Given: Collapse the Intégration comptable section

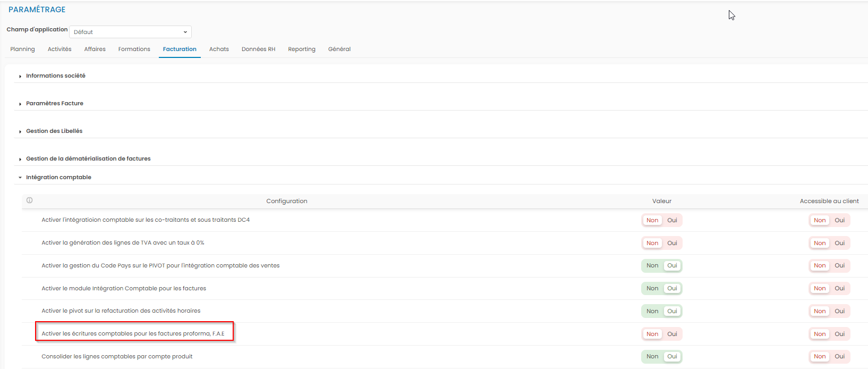Looking at the screenshot, I should pyautogui.click(x=58, y=178).
